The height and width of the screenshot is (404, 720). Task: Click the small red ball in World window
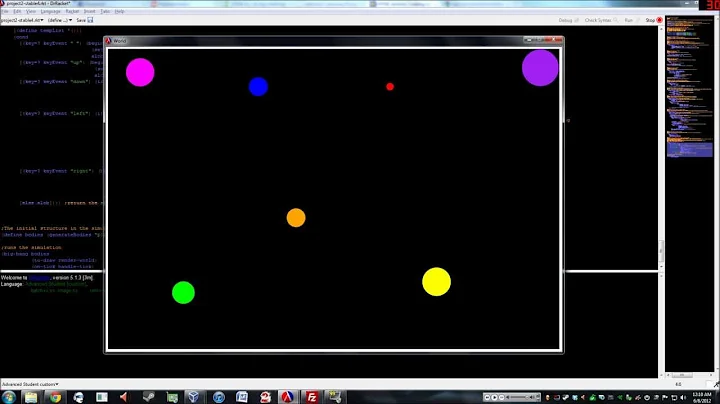[x=390, y=86]
